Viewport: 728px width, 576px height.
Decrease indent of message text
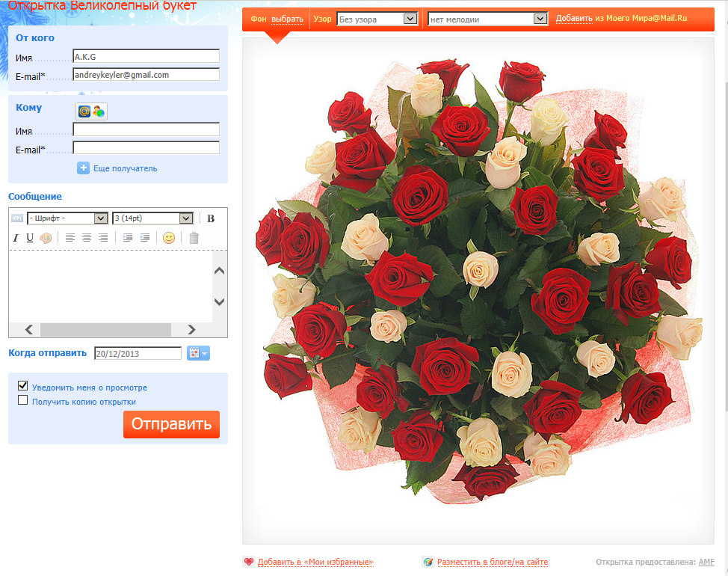(x=145, y=238)
